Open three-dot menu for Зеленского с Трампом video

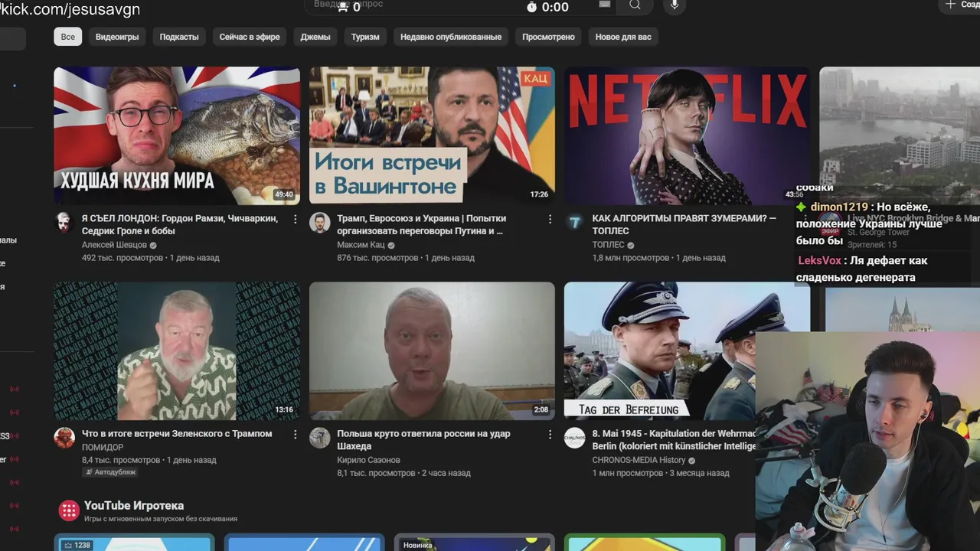[x=295, y=434]
